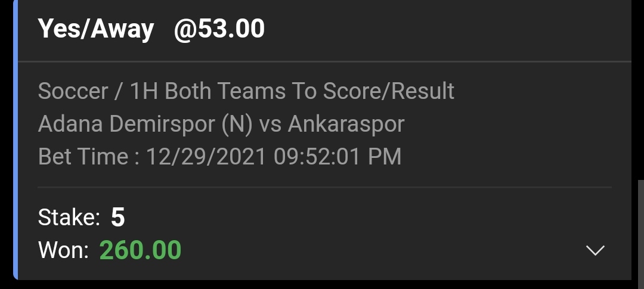
Task: Click the @53.00 odds value
Action: pyautogui.click(x=219, y=29)
